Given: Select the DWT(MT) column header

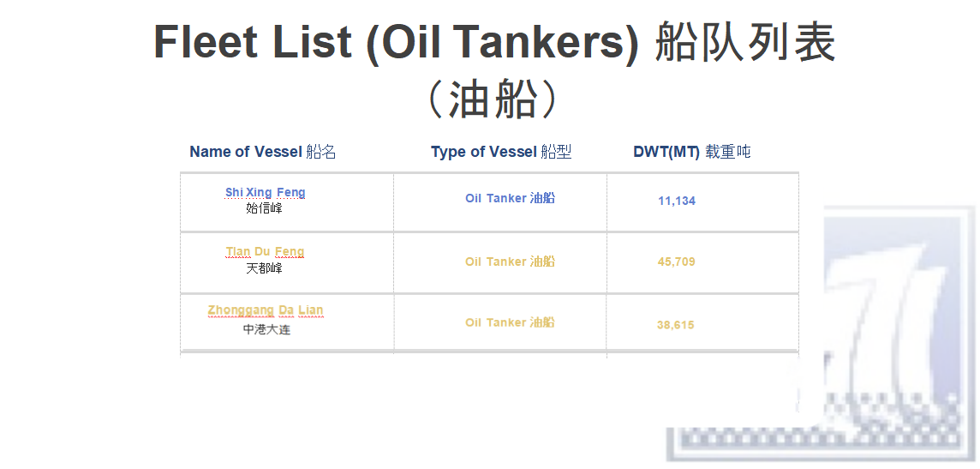Looking at the screenshot, I should click(692, 151).
